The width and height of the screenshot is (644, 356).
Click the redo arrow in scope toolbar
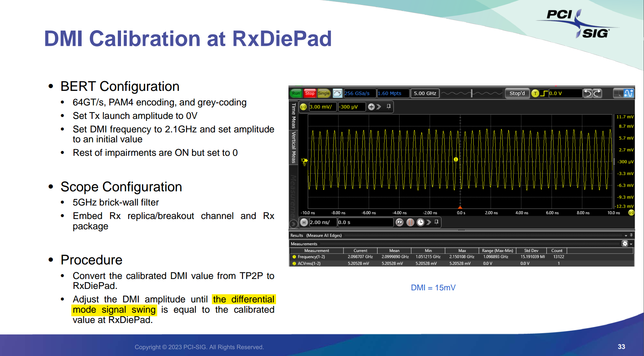[x=597, y=93]
